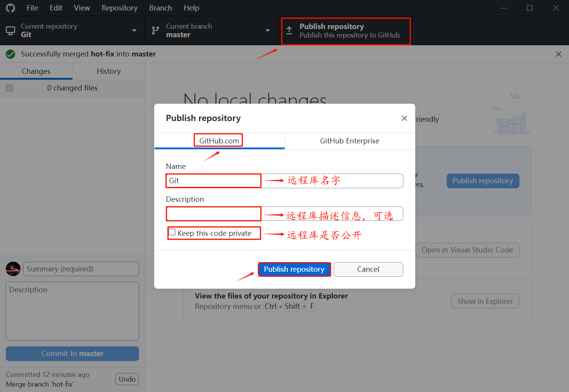This screenshot has width=569, height=392.
Task: Maximize the GitHub Desktop window
Action: [x=530, y=8]
